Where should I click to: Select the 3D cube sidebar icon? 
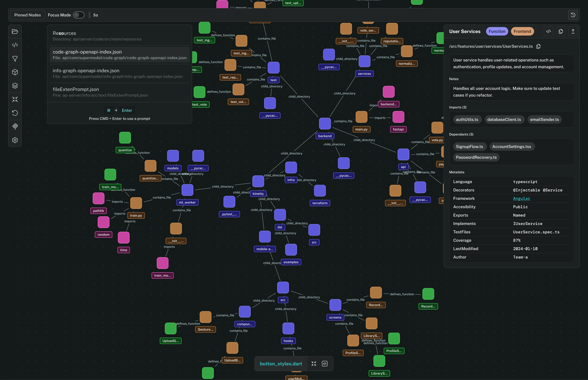tap(15, 72)
